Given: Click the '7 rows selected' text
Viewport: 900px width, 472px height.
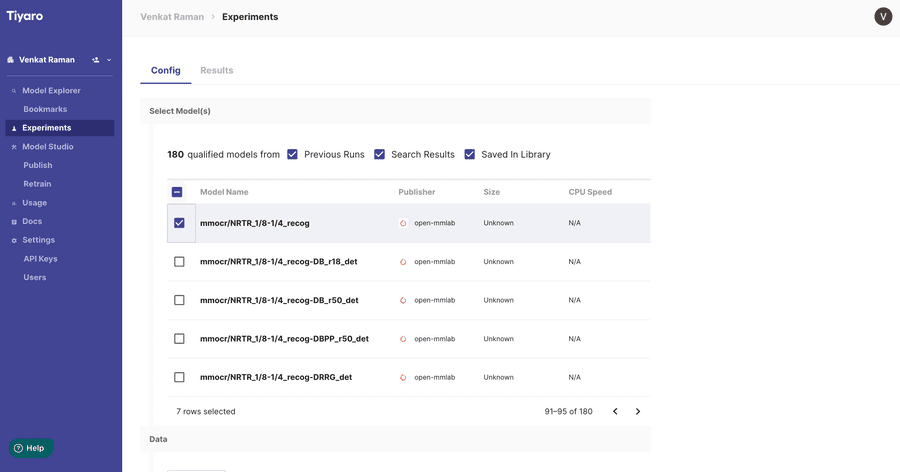Looking at the screenshot, I should pyautogui.click(x=205, y=412).
